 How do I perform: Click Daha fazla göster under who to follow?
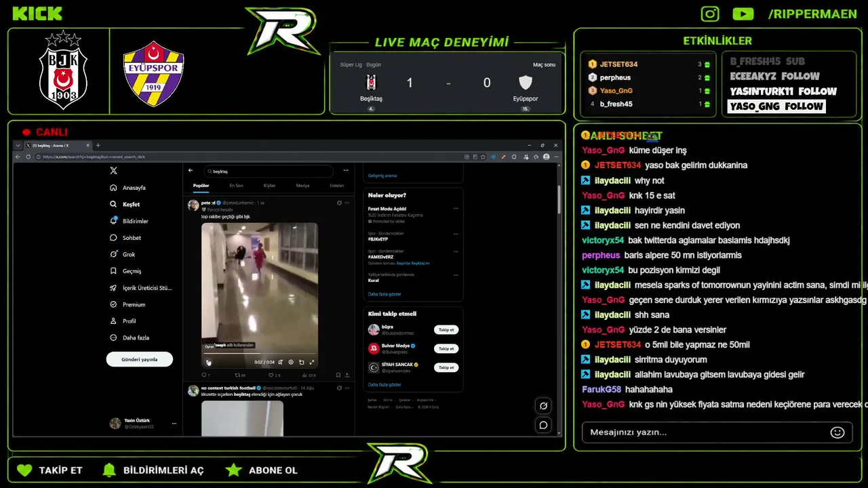pyautogui.click(x=384, y=384)
